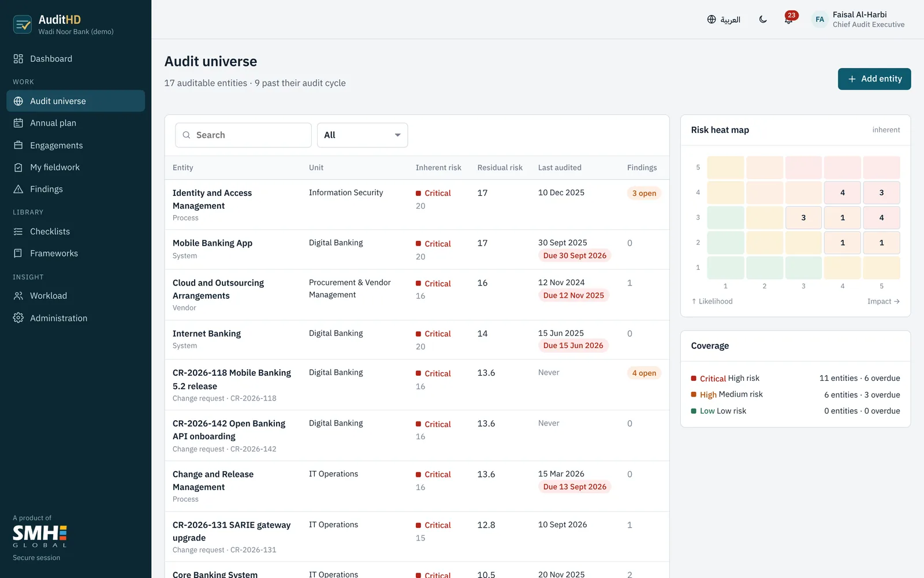924x578 pixels.
Task: Open the Workload people icon
Action: pos(18,295)
